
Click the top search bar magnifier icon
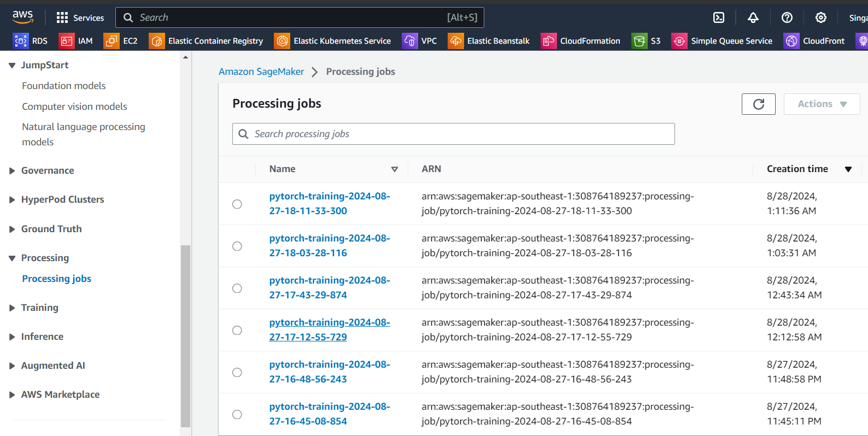(128, 17)
